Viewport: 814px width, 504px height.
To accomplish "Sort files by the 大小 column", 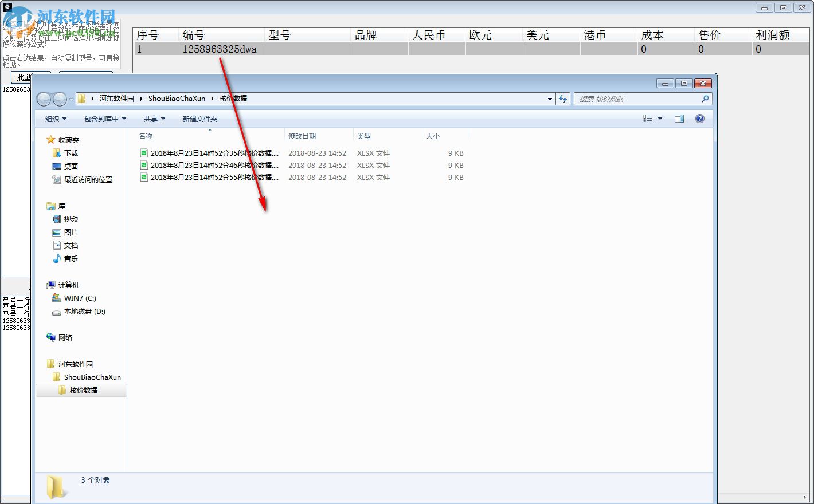I will tap(445, 136).
